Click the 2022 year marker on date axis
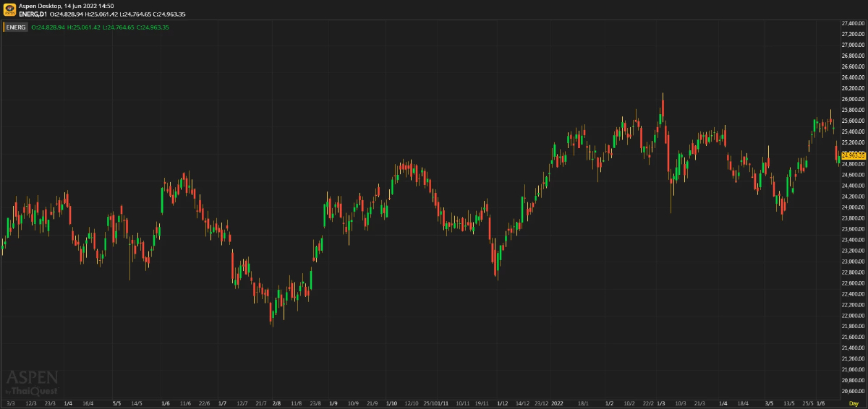The height and width of the screenshot is (409, 868). [x=557, y=403]
